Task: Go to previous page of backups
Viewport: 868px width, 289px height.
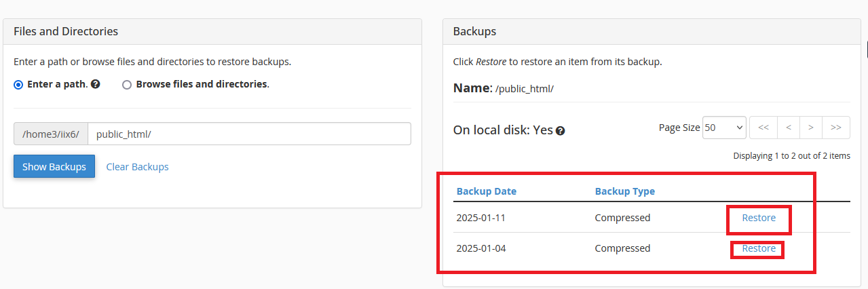Action: (788, 128)
